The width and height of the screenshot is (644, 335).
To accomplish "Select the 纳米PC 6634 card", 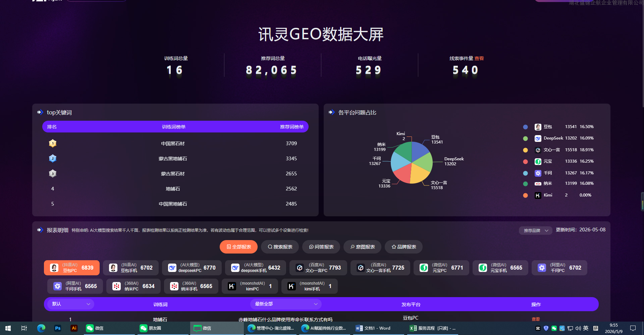I will 133,286.
